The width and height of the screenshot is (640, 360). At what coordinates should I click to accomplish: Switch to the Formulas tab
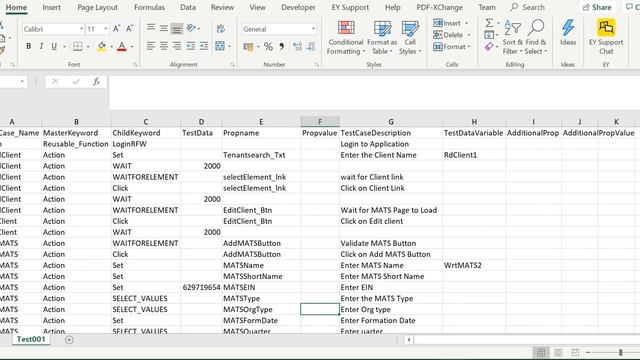click(x=149, y=7)
